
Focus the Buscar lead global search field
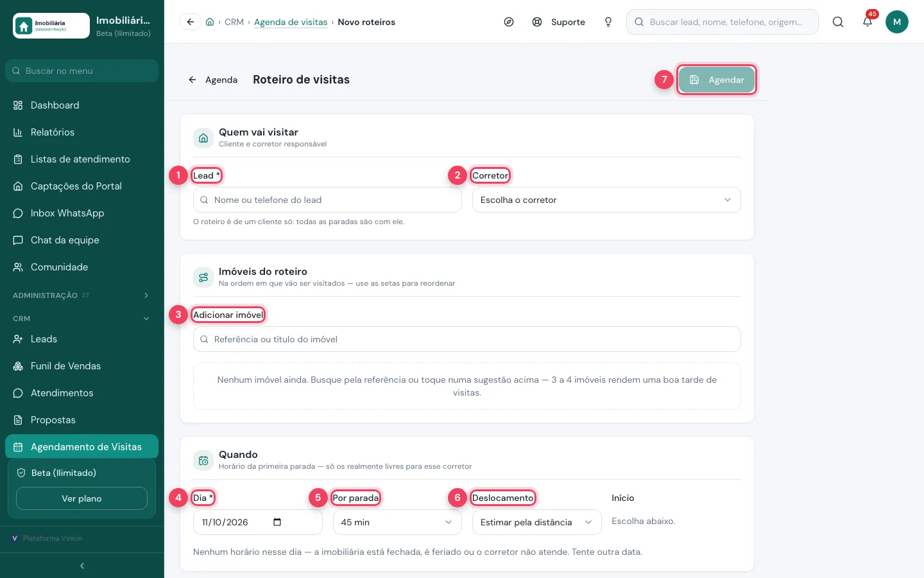723,22
